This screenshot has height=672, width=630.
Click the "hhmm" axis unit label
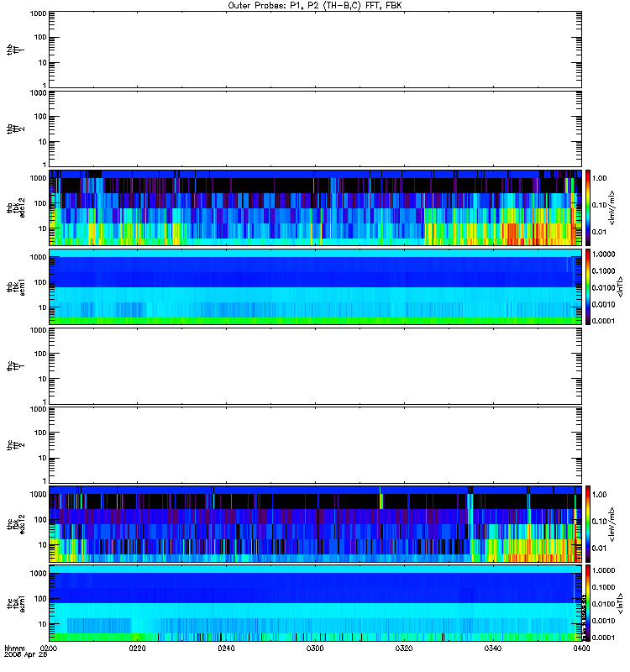coord(14,648)
